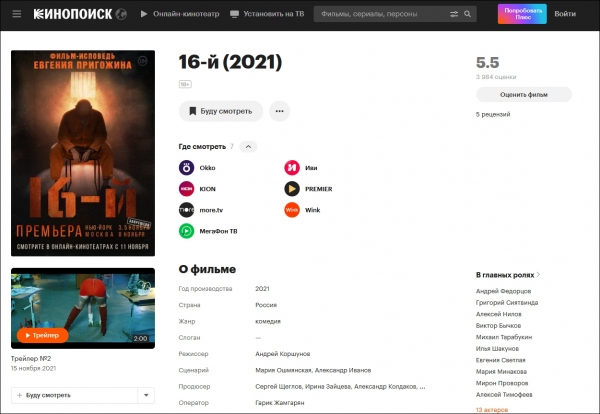600x414 pixels.
Task: Open the hamburger menu icon
Action: click(16, 14)
